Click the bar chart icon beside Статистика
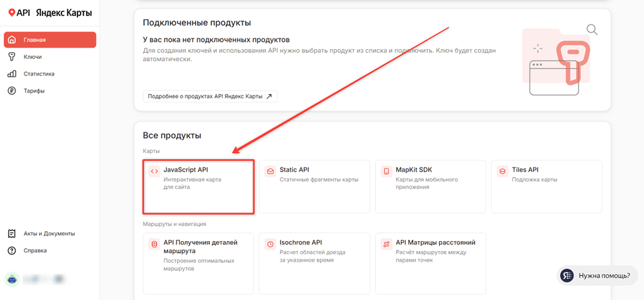The height and width of the screenshot is (300, 644). tap(12, 74)
